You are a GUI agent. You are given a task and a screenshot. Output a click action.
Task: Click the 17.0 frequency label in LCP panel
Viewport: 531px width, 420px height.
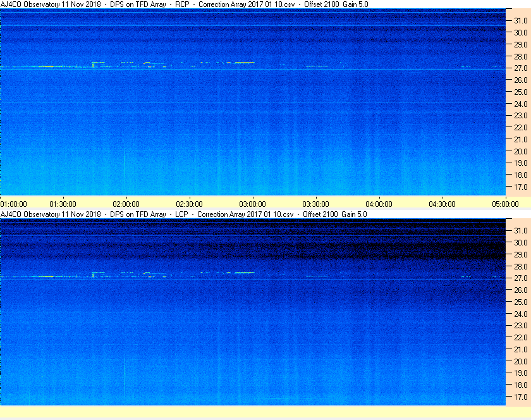521,397
